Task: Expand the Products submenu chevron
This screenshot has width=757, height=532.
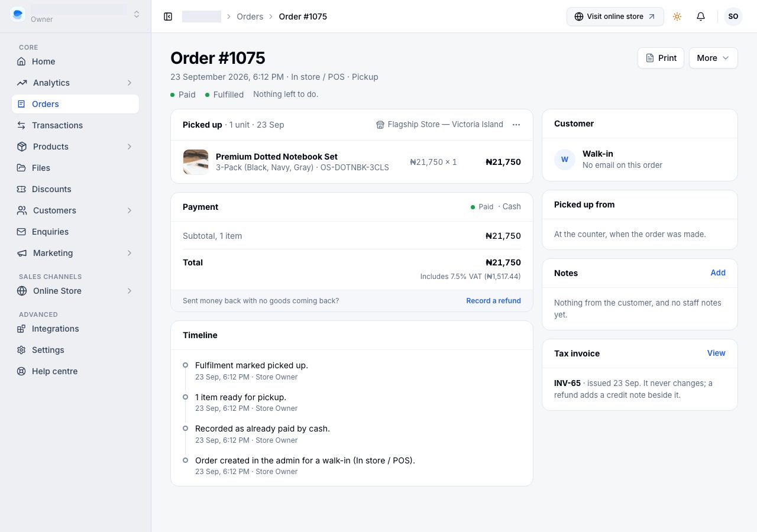Action: 130,147
